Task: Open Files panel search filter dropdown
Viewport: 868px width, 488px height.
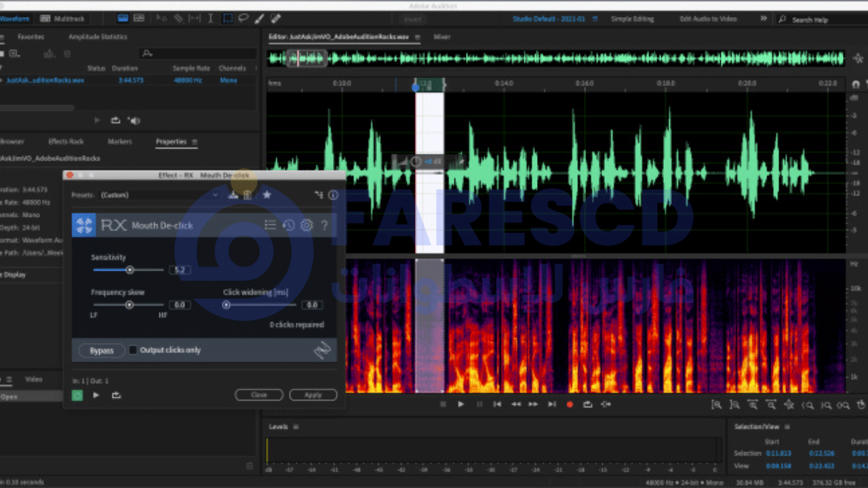Action: [147, 54]
